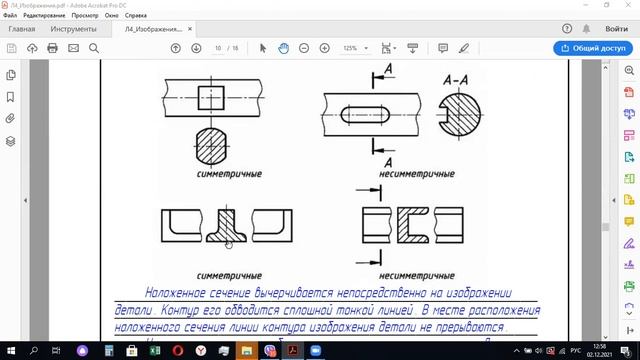Image resolution: width=640 pixels, height=360 pixels.
Task: Open the notifications bell icon
Action: [x=586, y=29]
